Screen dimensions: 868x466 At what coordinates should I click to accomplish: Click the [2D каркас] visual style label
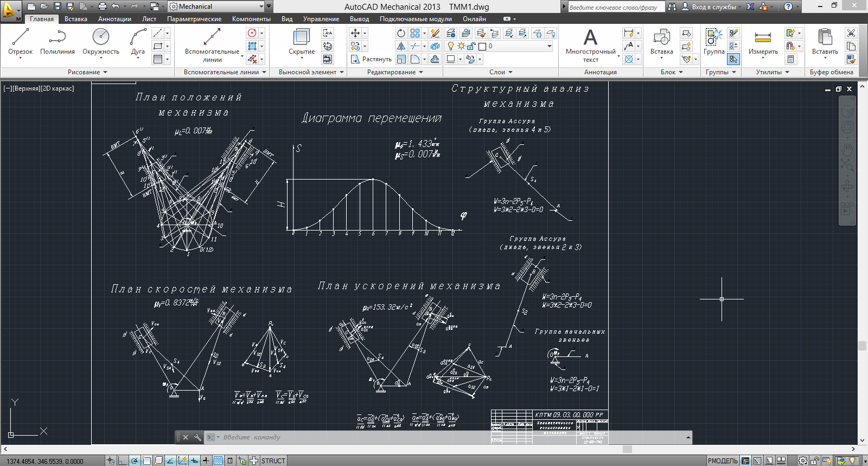[57, 88]
